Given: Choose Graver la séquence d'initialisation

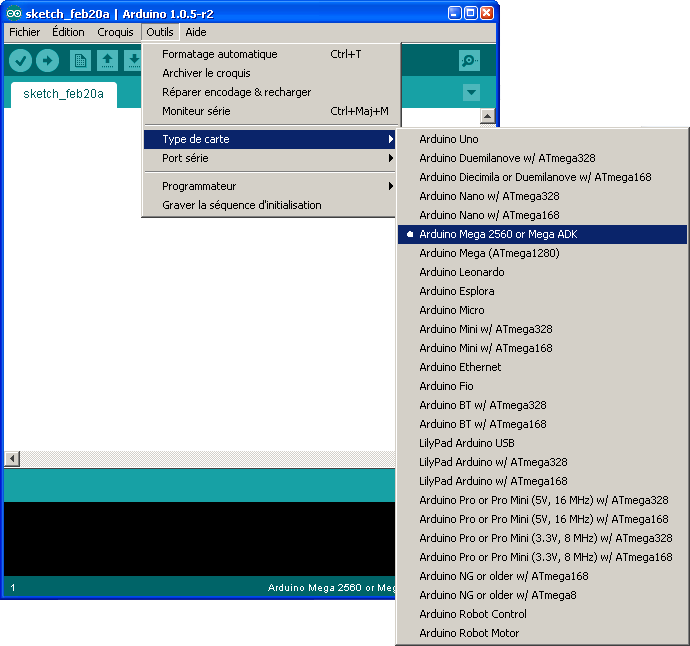Looking at the screenshot, I should (x=270, y=205).
